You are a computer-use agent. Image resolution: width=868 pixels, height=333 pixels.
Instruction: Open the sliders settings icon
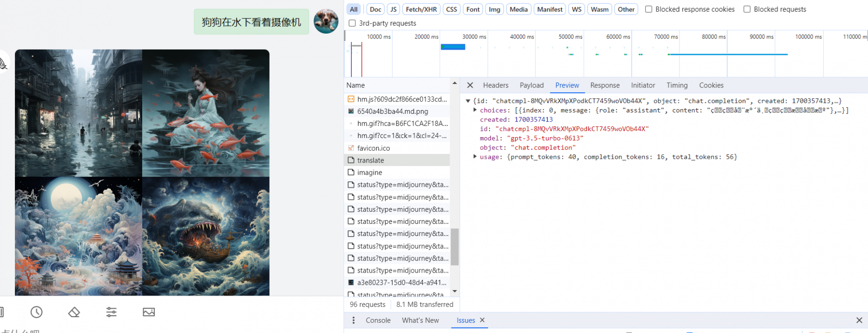(111, 312)
